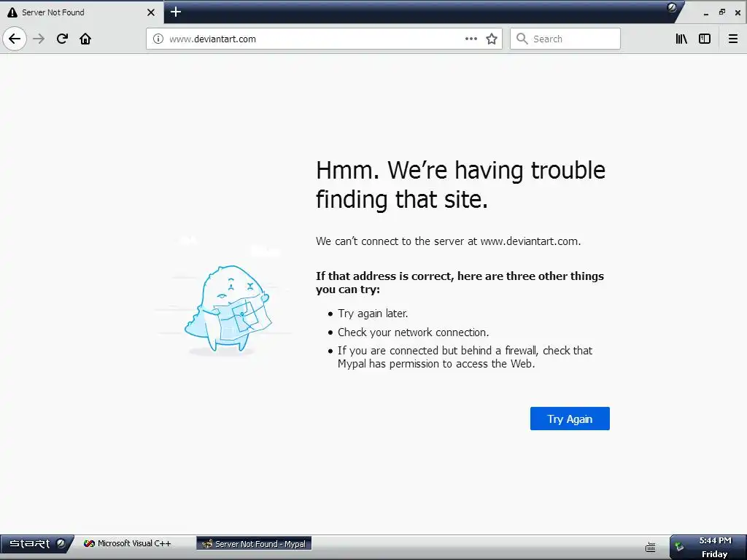Open a new tab with plus
This screenshot has width=747, height=560.
click(x=176, y=12)
